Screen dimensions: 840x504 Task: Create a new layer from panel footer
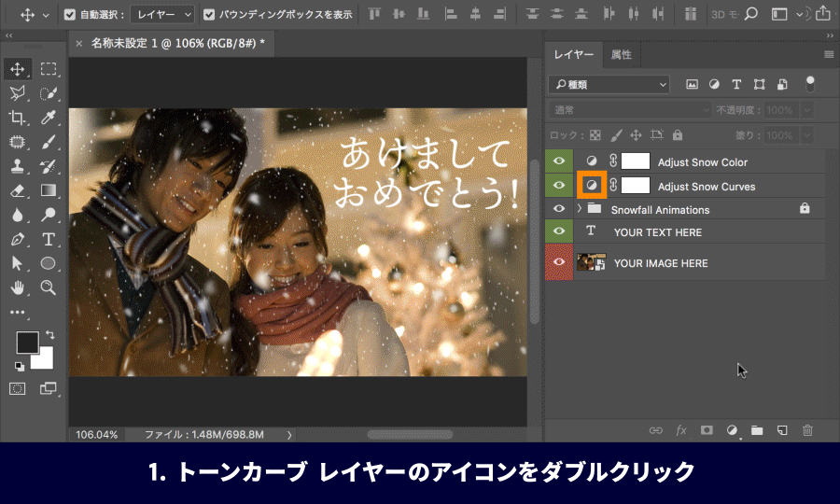[782, 430]
